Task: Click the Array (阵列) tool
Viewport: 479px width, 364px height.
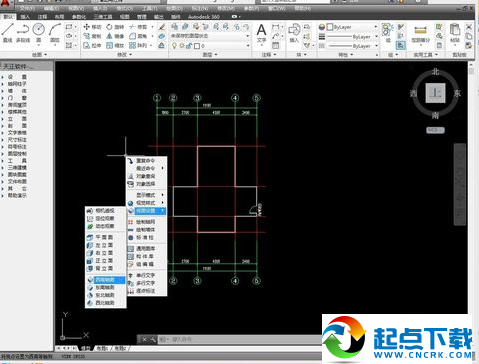Action: [138, 45]
